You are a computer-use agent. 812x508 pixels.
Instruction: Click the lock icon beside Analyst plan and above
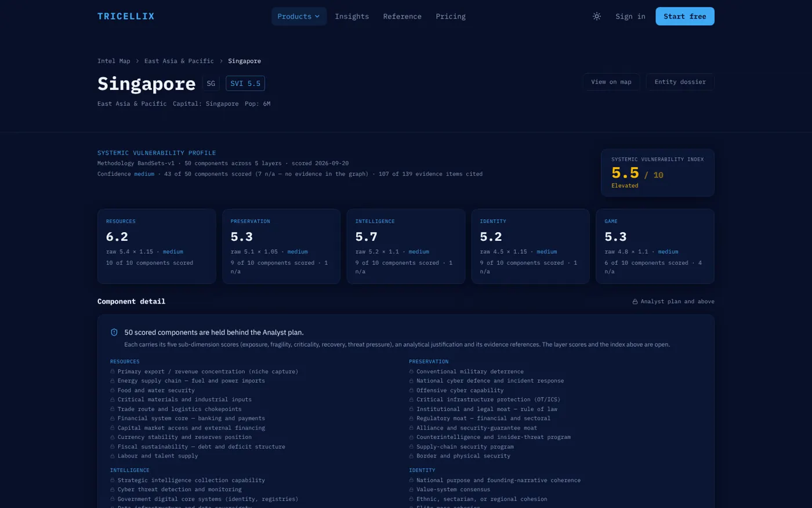[x=635, y=302]
